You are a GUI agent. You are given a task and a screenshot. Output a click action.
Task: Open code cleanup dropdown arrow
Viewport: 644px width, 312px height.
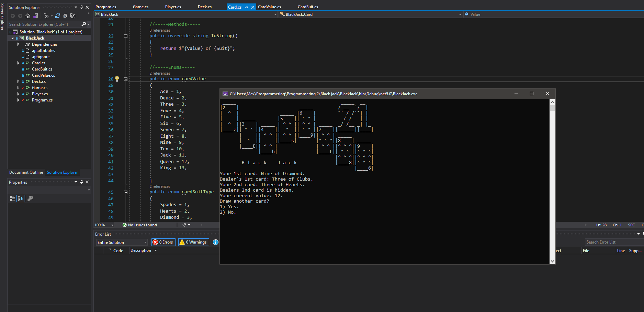(189, 225)
